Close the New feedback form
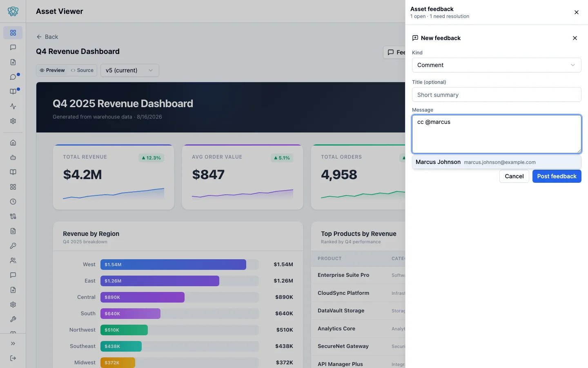 pyautogui.click(x=575, y=38)
